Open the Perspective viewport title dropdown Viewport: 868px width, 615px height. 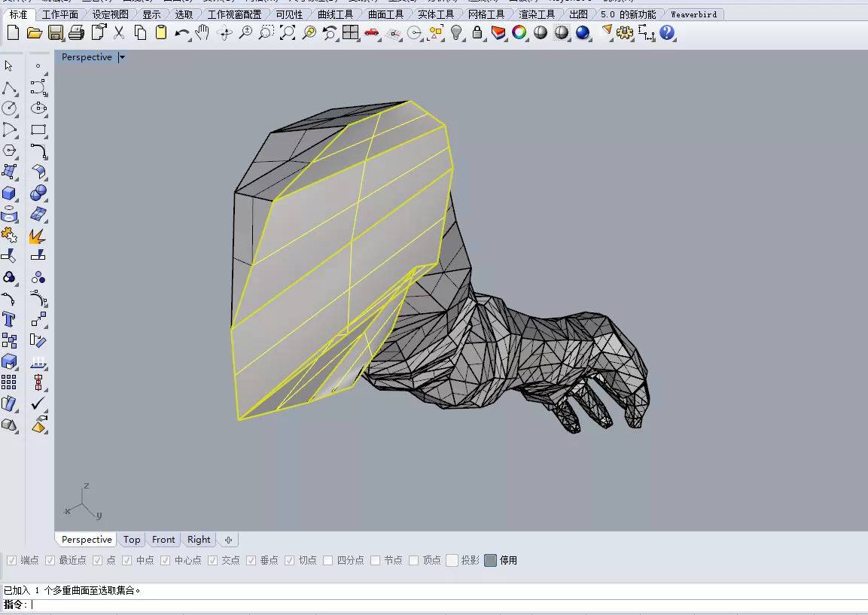(121, 56)
